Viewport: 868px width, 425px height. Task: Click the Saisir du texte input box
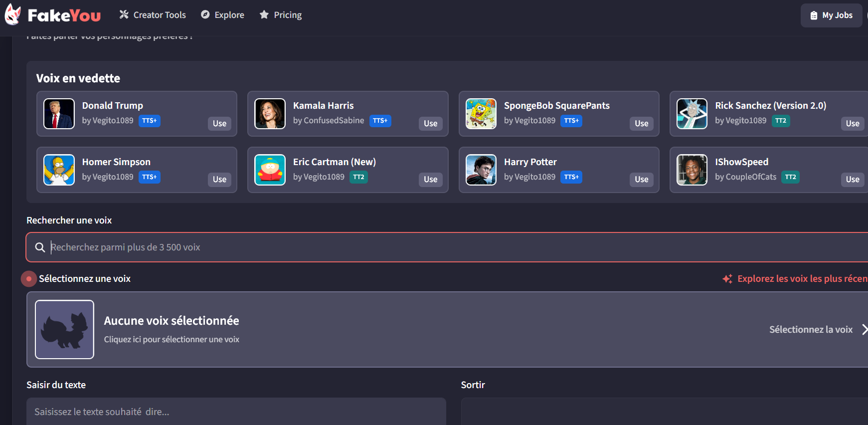236,412
